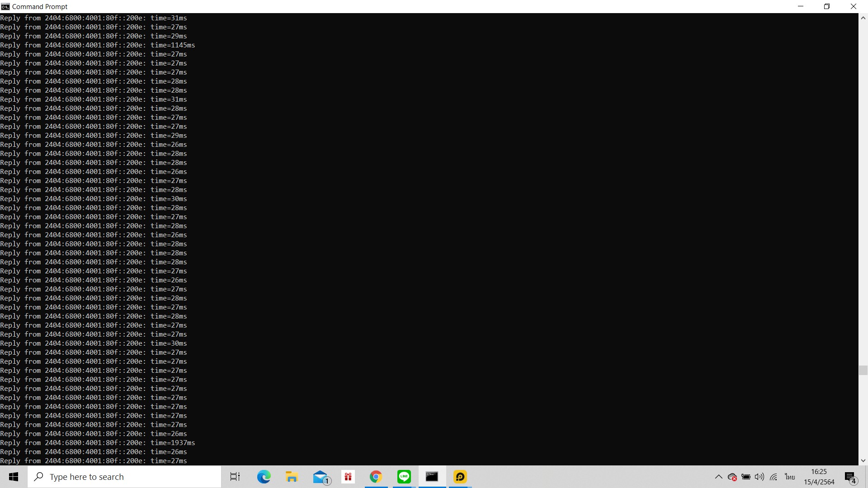Open the Command Prompt title bar system icon
This screenshot has width=868, height=488.
click(5, 6)
